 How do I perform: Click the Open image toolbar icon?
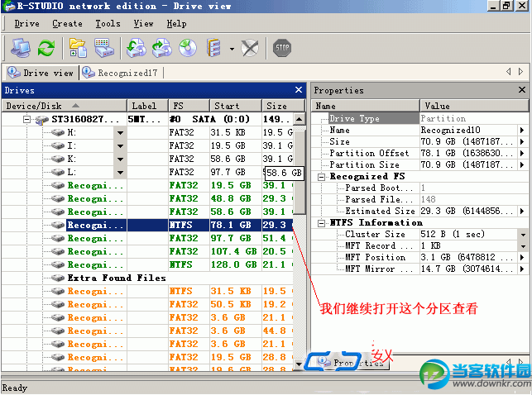(x=136, y=48)
